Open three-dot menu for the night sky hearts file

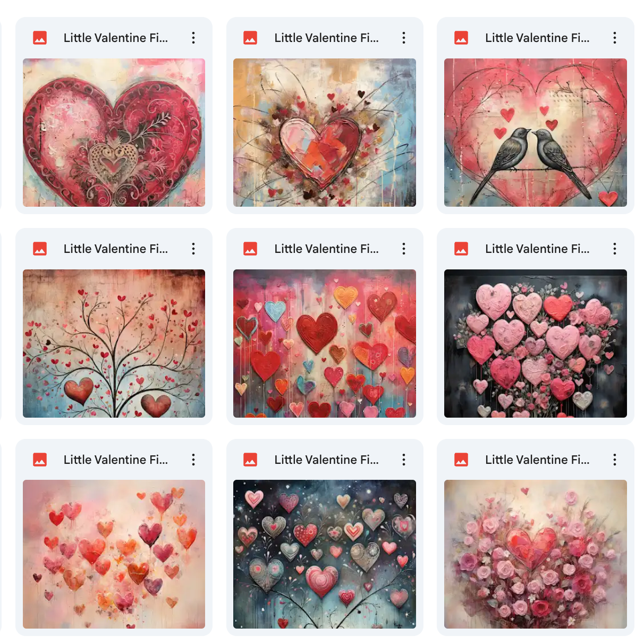pyautogui.click(x=404, y=460)
